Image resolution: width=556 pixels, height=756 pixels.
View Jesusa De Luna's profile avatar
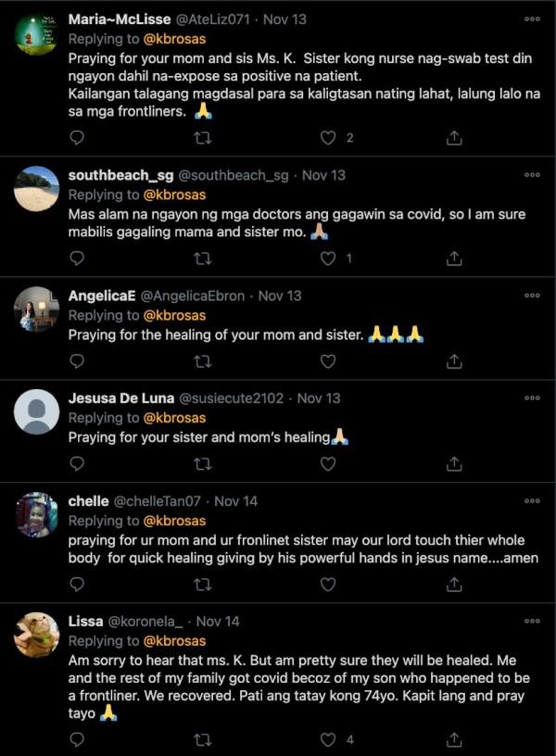[37, 411]
